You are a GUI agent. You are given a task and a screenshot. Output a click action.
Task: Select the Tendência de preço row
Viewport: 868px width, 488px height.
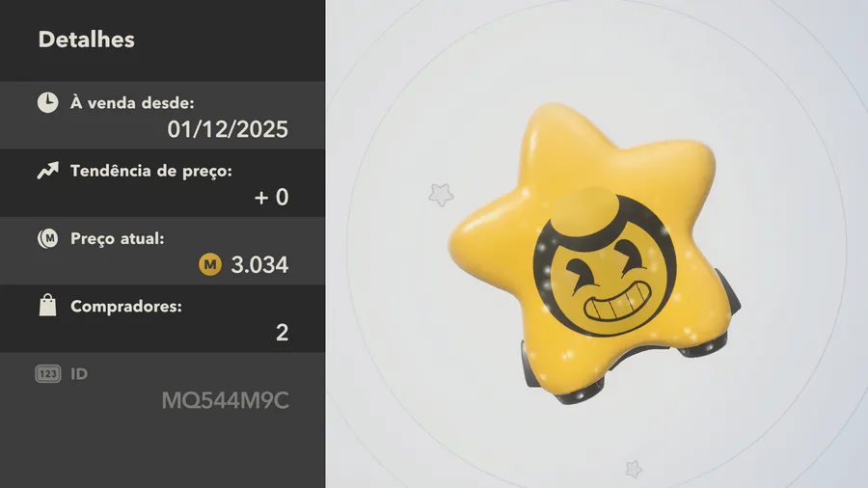pyautogui.click(x=163, y=182)
